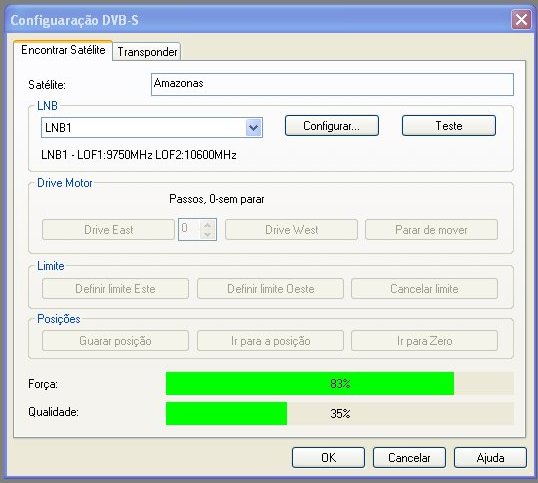
Task: Expand the LNB1 dropdown arrow
Action: point(254,128)
